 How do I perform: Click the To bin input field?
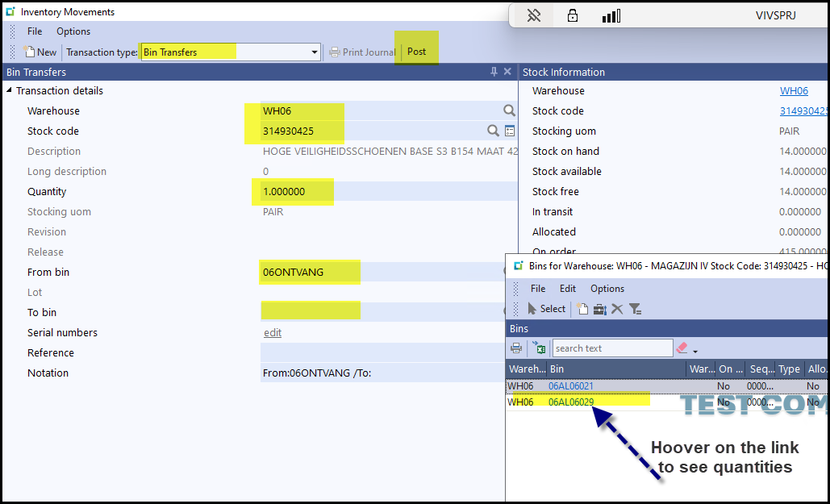click(x=379, y=312)
